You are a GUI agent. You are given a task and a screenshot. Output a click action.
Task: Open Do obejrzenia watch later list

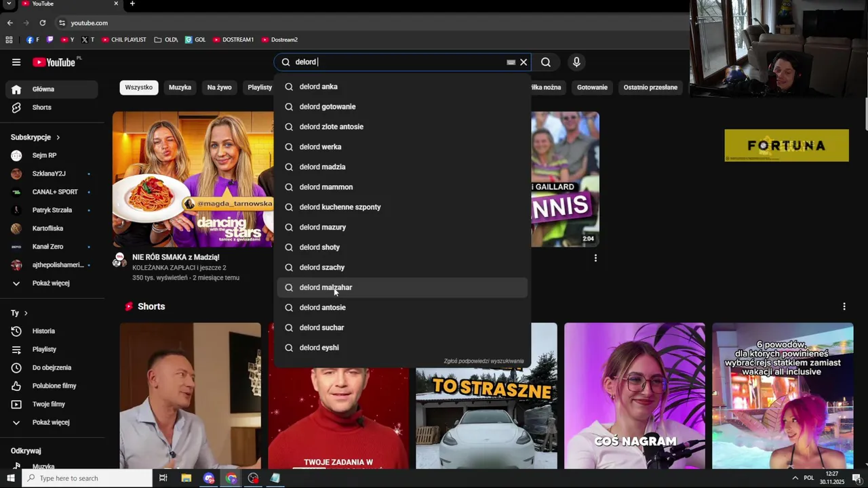coord(52,367)
